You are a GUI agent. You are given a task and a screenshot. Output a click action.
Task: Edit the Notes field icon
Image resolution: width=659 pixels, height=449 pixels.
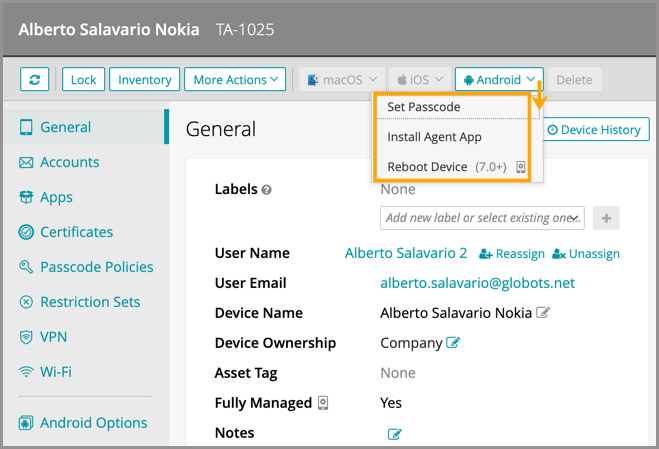tap(394, 434)
